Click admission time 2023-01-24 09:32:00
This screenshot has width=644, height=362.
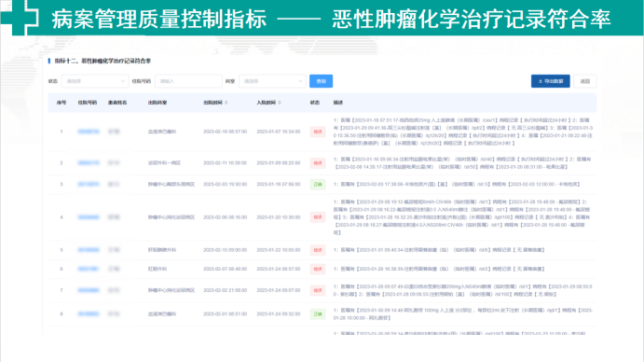click(x=279, y=313)
